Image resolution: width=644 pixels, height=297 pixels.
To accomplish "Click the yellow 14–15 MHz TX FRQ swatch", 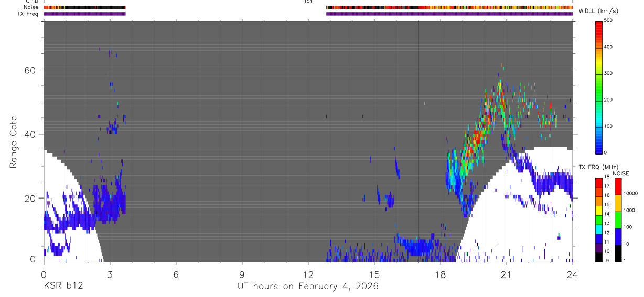I will tap(598, 210).
